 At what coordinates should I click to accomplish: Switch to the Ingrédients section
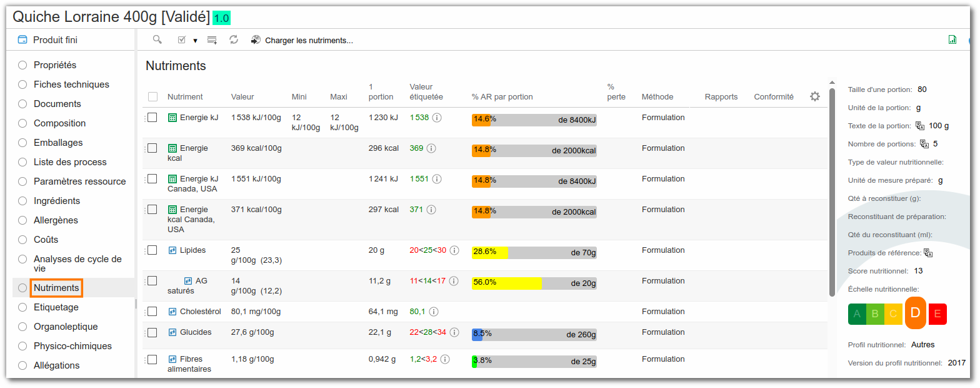[x=57, y=201]
